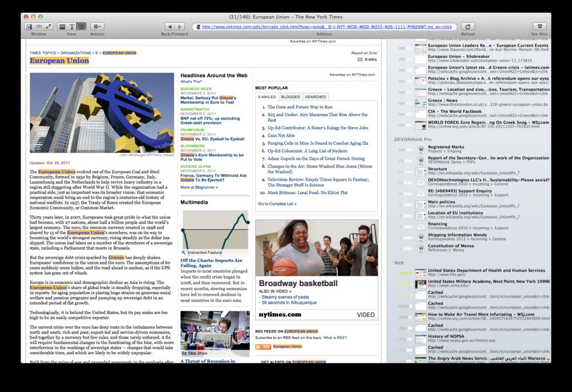Click the E-MAIL button near Report an Error
This screenshot has width=572, height=392.
[369, 60]
